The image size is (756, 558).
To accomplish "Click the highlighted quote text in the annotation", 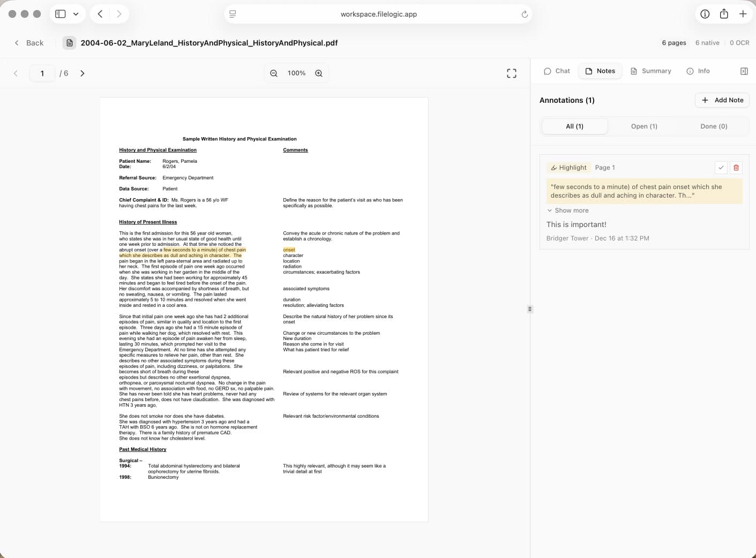I will point(645,191).
